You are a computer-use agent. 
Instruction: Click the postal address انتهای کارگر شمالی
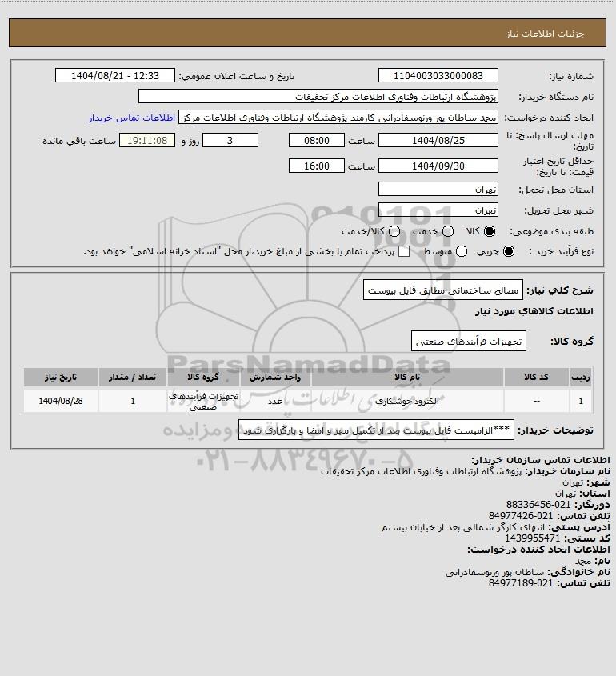click(463, 527)
